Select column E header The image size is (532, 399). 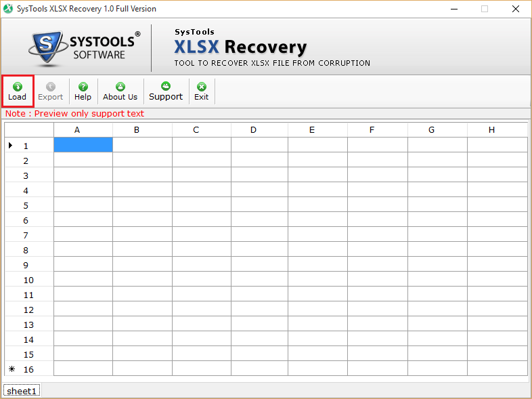[317, 129]
